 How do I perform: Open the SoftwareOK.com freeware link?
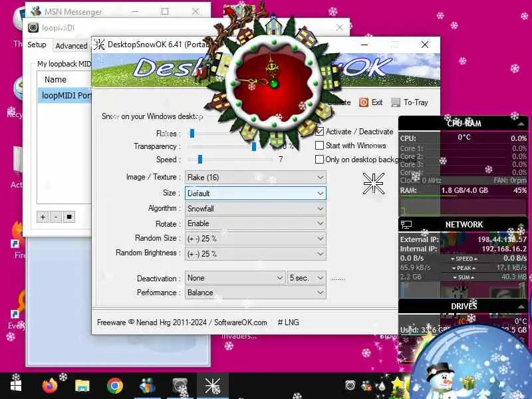point(240,323)
